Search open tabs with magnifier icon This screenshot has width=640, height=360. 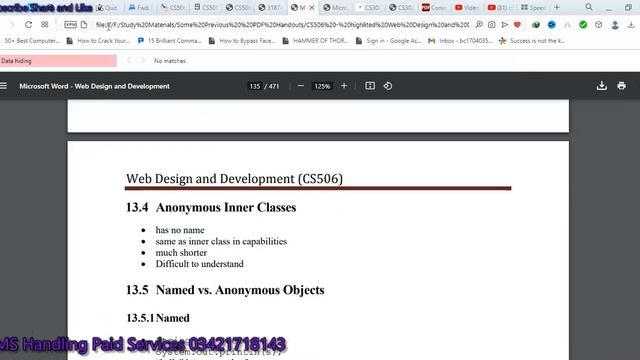[589, 7]
